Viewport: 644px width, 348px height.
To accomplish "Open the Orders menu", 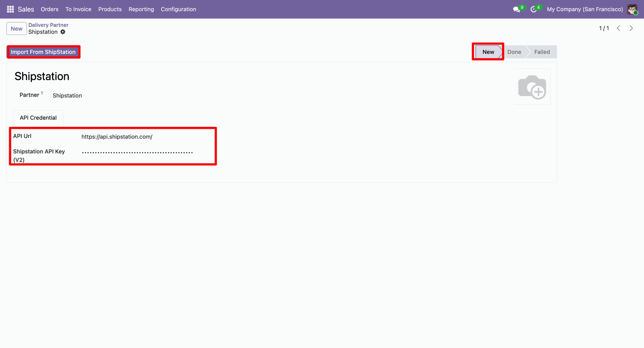I will point(50,9).
